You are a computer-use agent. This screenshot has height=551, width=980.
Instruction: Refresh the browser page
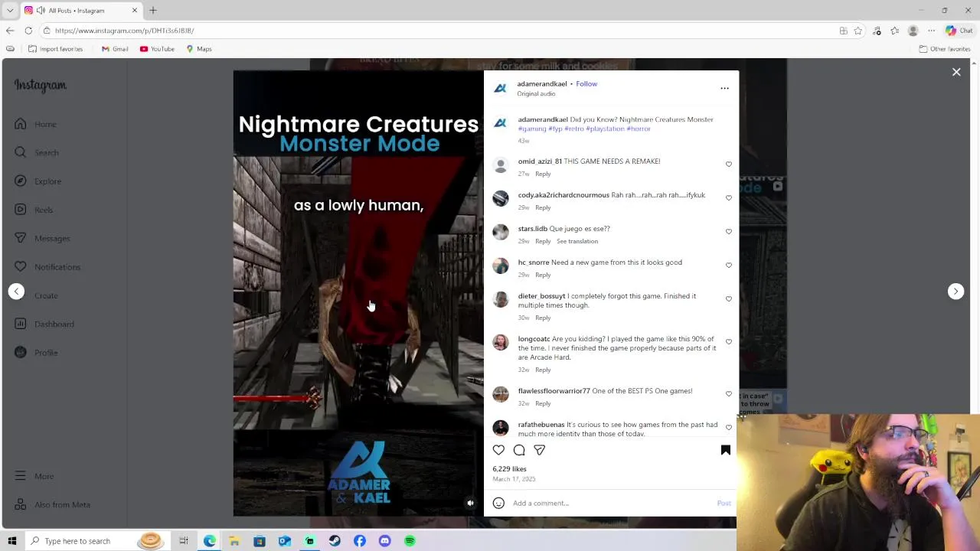point(28,31)
